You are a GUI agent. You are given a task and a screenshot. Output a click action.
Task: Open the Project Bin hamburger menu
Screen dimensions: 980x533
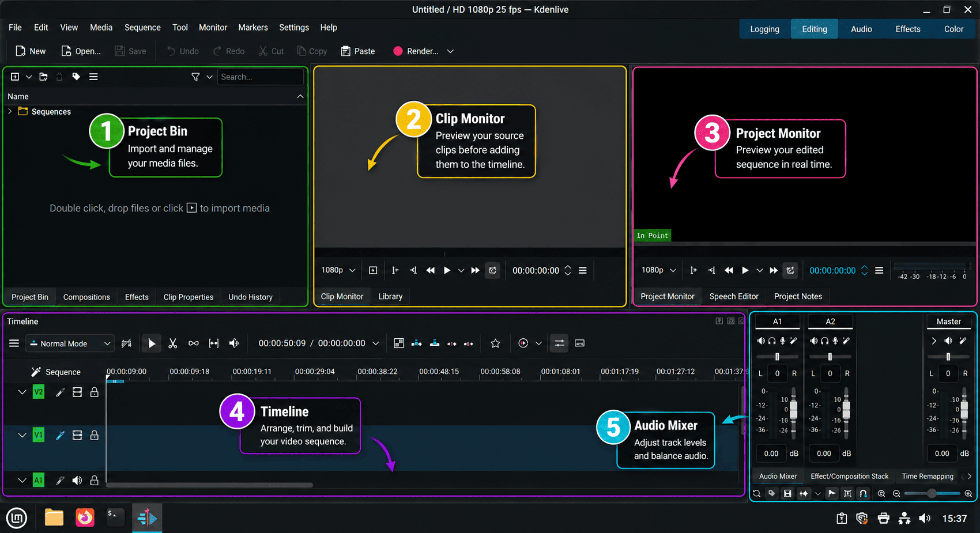(93, 77)
